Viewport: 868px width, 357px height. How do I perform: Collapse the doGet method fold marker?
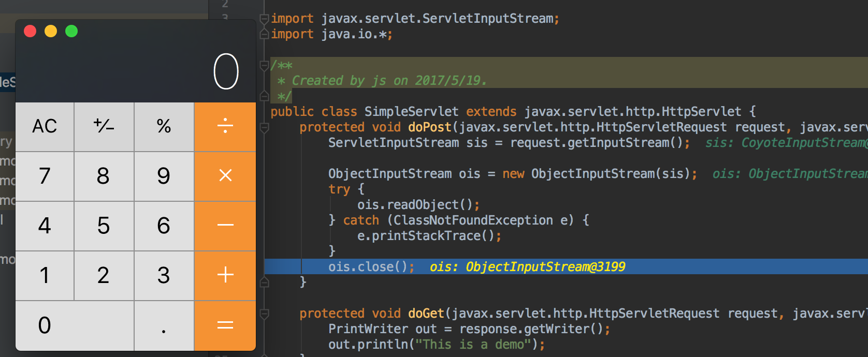click(264, 314)
